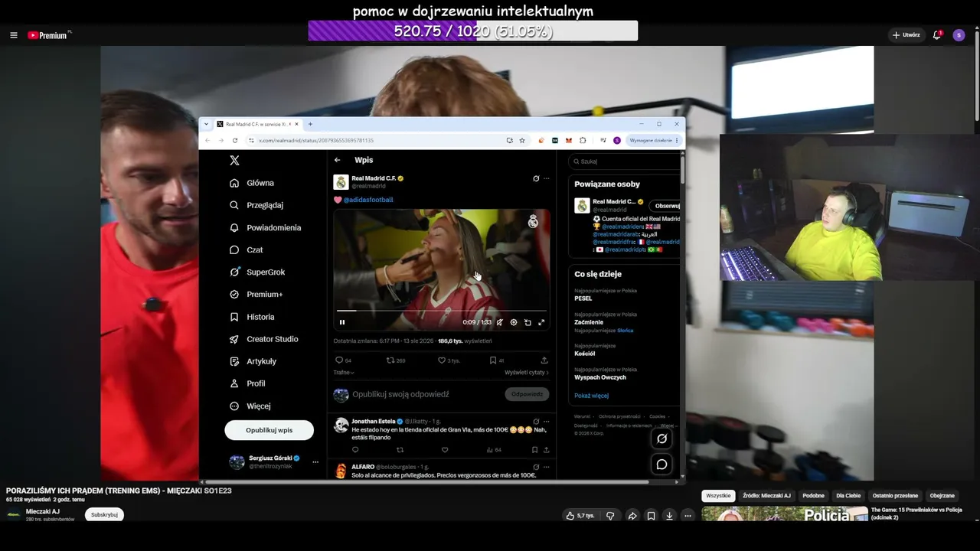Click the Odpowiedz reply button
Screen dimensions: 980x551
[x=527, y=394]
